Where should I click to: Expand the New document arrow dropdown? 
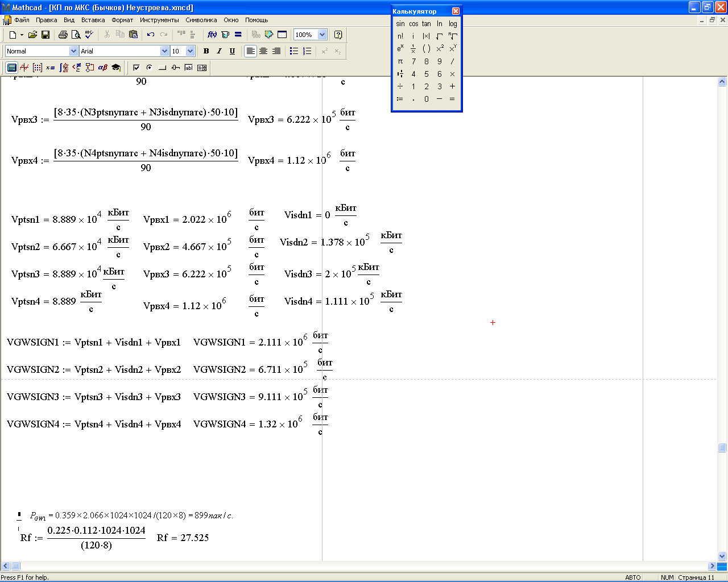[x=22, y=35]
